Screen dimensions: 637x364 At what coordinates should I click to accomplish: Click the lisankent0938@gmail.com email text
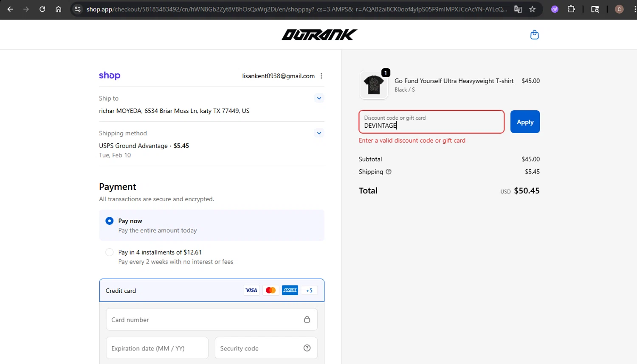279,76
